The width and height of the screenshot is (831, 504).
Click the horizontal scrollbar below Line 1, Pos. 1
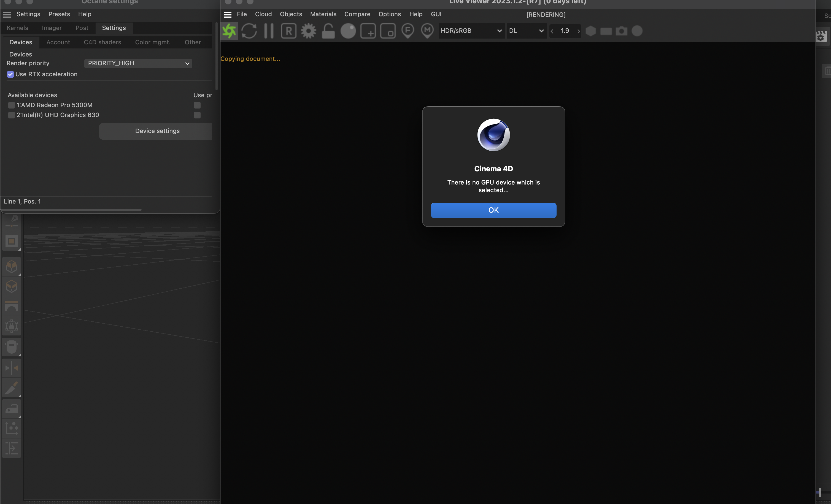click(x=71, y=210)
